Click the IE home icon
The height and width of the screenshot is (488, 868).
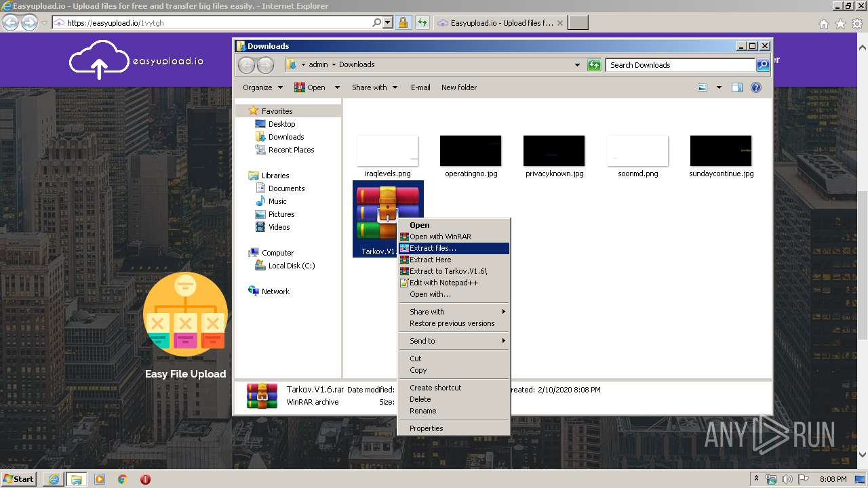(x=824, y=24)
